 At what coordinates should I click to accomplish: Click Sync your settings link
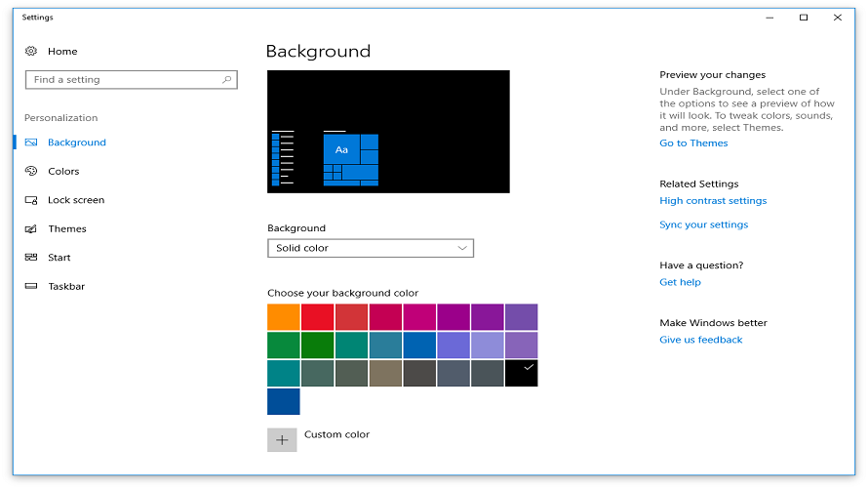pos(703,224)
